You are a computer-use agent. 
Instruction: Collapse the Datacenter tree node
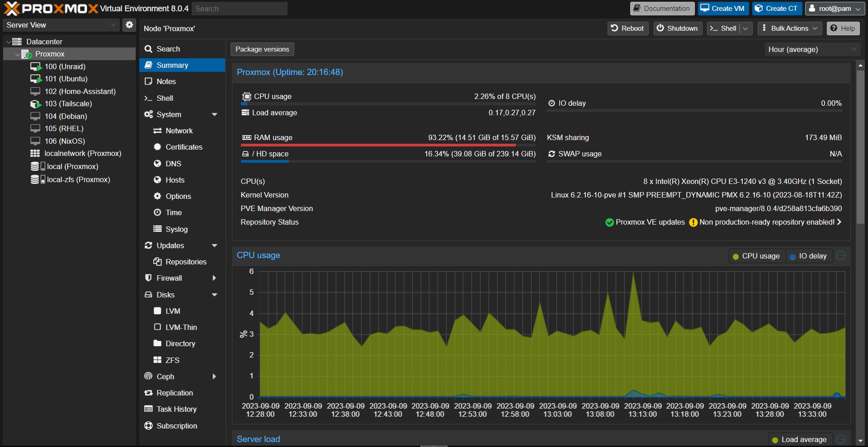8,42
